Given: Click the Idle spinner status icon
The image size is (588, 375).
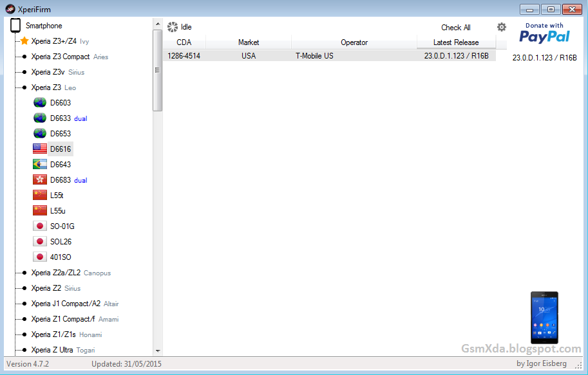Looking at the screenshot, I should [x=173, y=27].
